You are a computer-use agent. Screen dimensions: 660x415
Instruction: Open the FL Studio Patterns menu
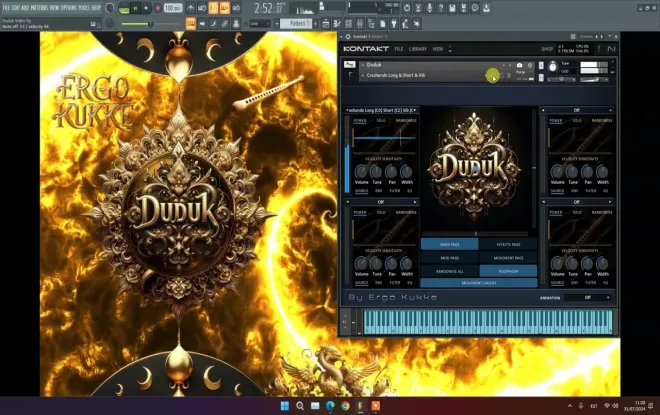point(40,8)
